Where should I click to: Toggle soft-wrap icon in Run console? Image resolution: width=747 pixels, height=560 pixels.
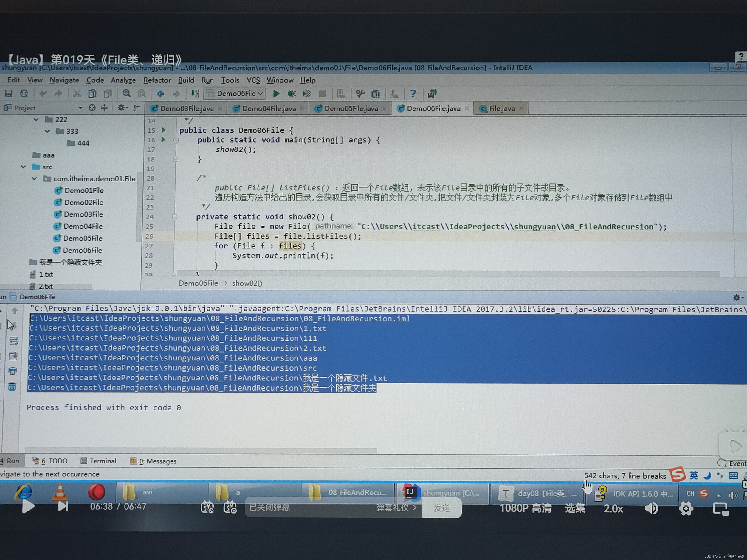[13, 341]
